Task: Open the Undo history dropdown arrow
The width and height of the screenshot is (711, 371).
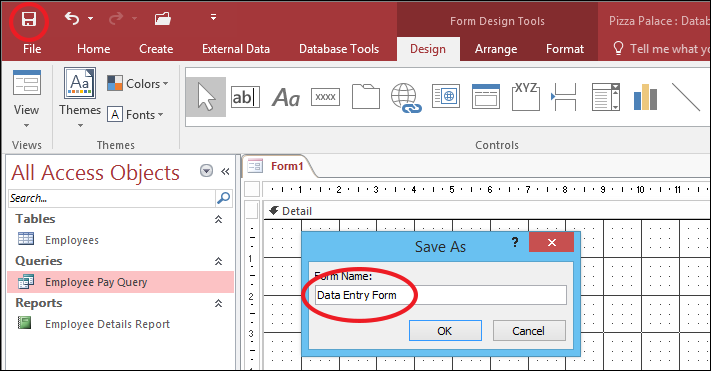Action: [90, 19]
